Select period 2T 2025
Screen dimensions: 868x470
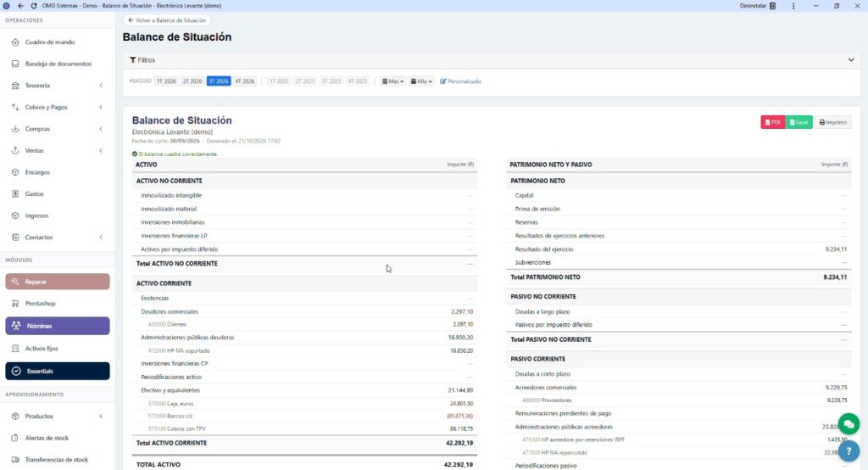pos(305,81)
